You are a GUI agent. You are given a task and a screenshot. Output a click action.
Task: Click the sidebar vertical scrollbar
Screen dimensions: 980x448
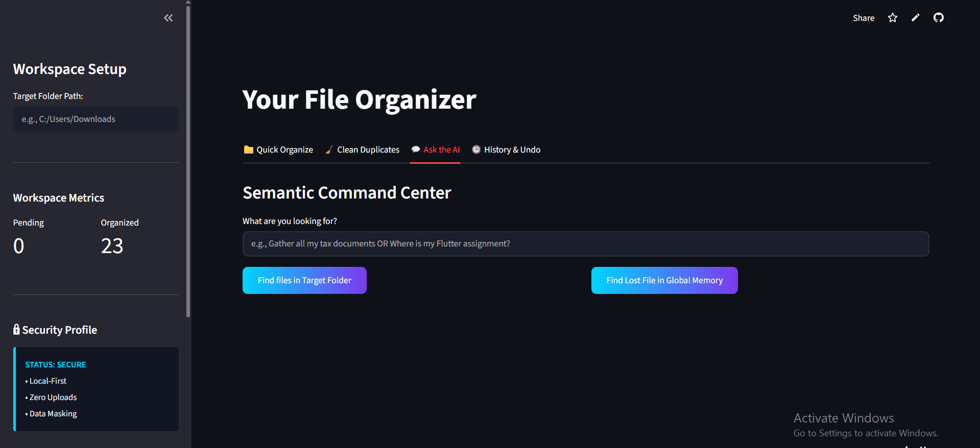188,161
